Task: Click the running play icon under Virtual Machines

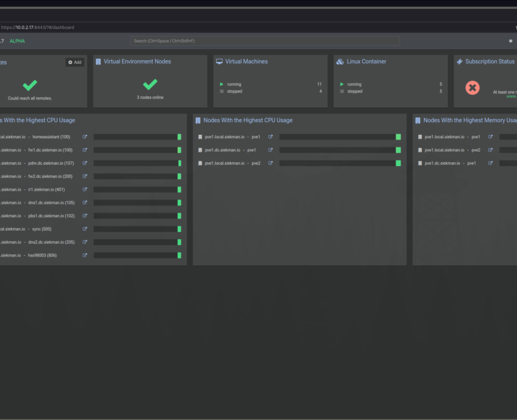Action: click(x=222, y=85)
